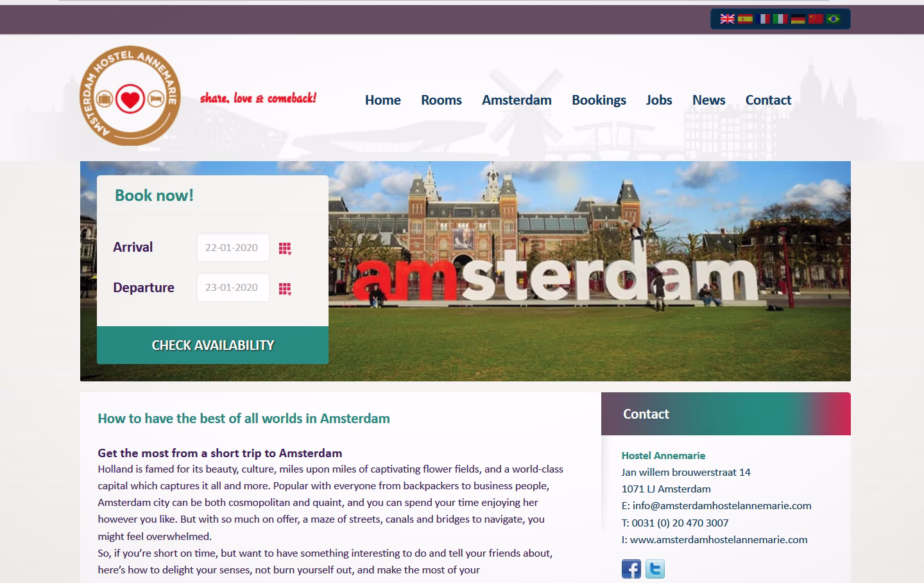Click the address 'Jan willem brouwerstraat 14'

point(686,473)
